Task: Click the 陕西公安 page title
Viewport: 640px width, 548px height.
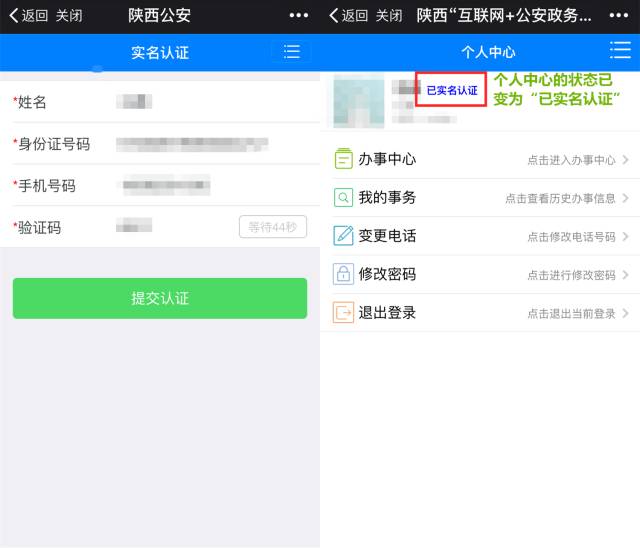Action: click(x=160, y=16)
